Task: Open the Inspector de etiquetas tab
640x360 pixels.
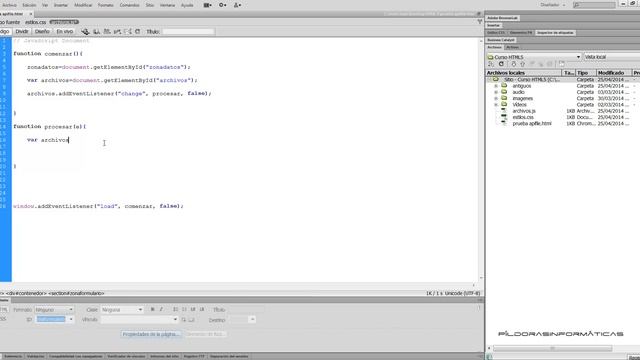Action: coord(555,33)
